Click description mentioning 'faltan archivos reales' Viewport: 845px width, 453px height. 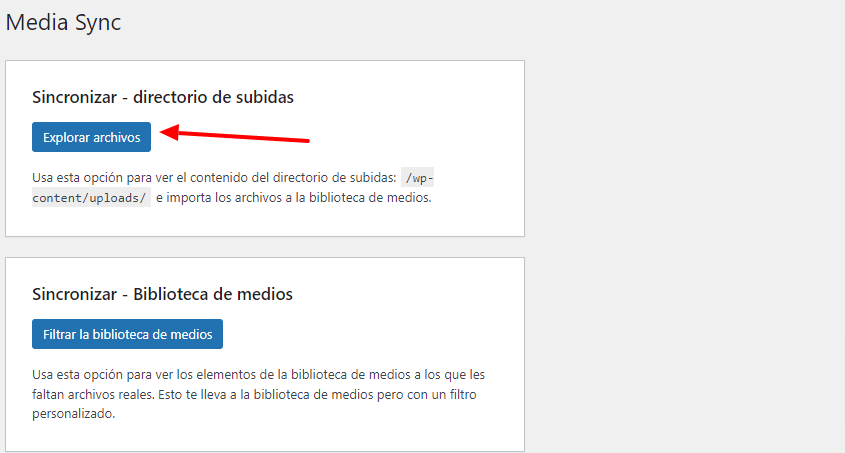click(x=259, y=394)
